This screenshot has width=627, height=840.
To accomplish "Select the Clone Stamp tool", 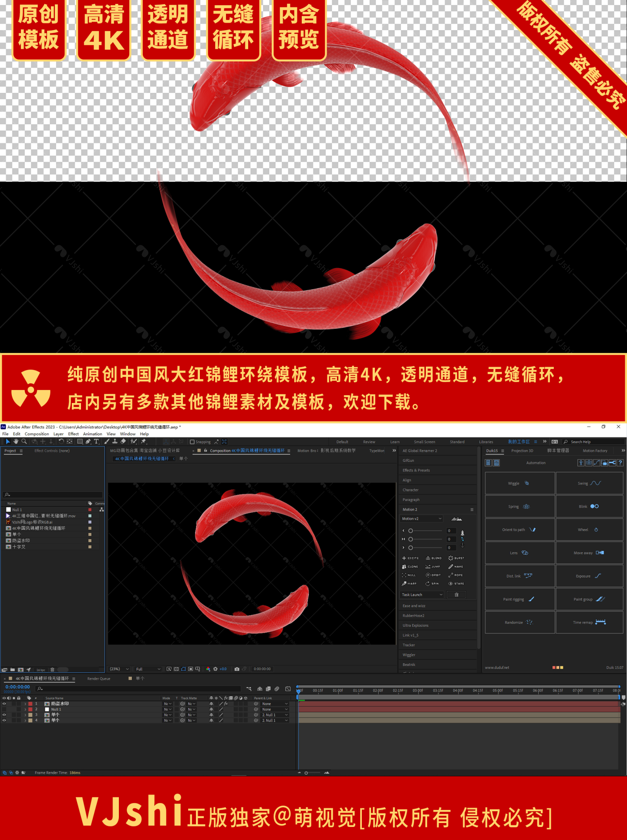I will tap(115, 441).
